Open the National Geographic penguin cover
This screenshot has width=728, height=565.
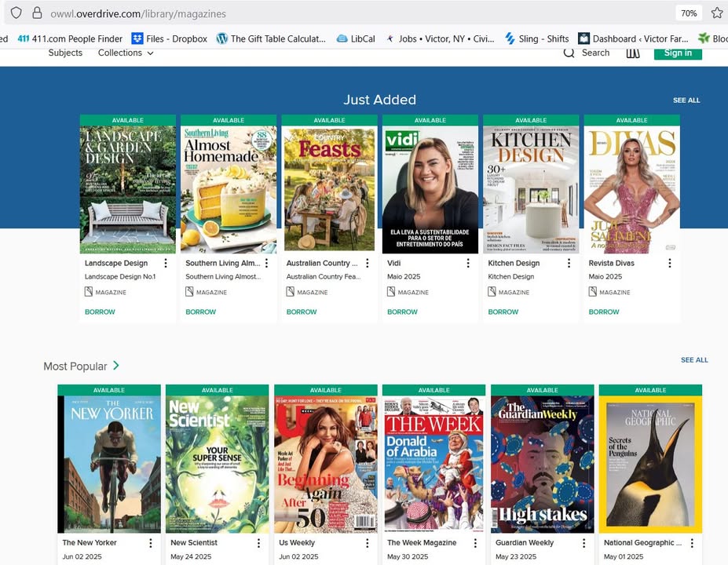point(650,465)
